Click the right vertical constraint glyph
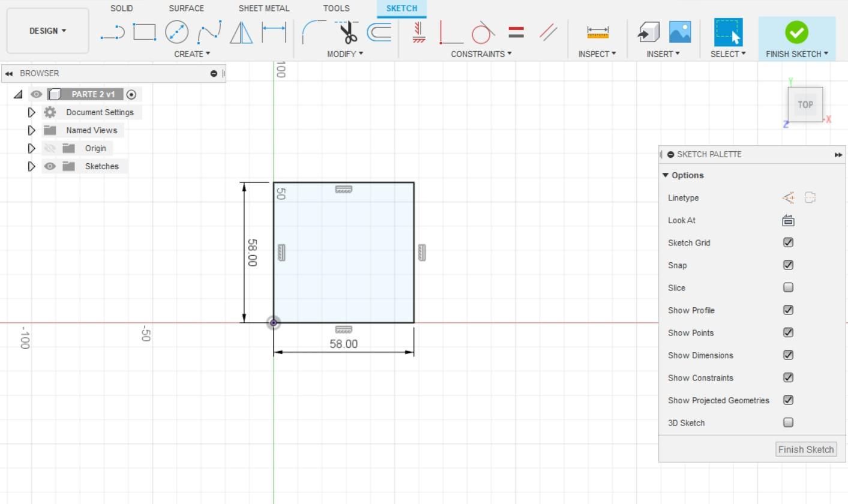This screenshot has height=504, width=848. (x=422, y=253)
